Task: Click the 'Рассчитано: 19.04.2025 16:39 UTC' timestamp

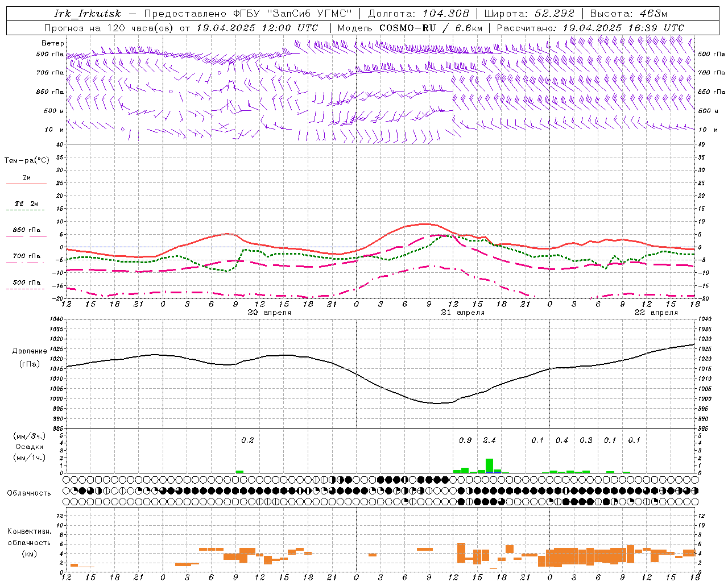Action: 590,28
